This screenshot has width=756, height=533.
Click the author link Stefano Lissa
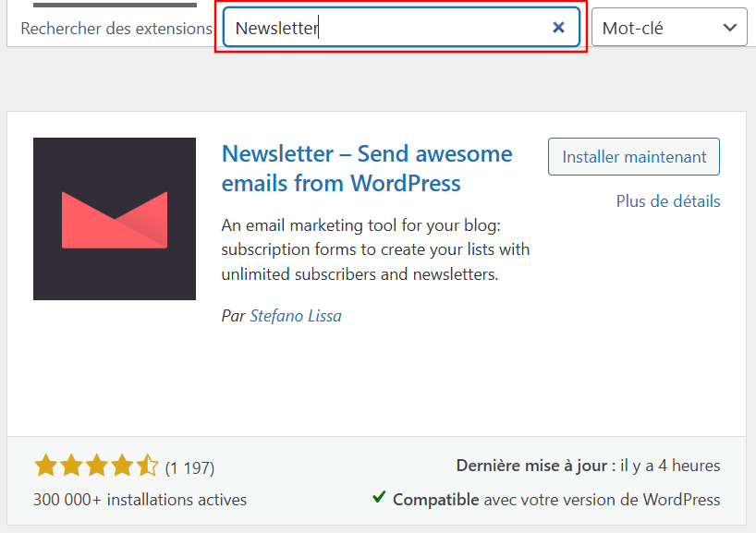(x=296, y=316)
